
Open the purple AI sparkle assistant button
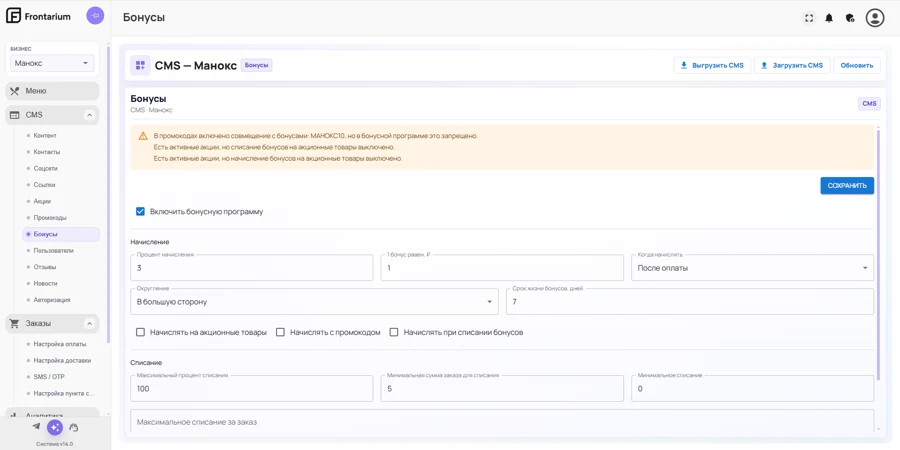pyautogui.click(x=55, y=427)
